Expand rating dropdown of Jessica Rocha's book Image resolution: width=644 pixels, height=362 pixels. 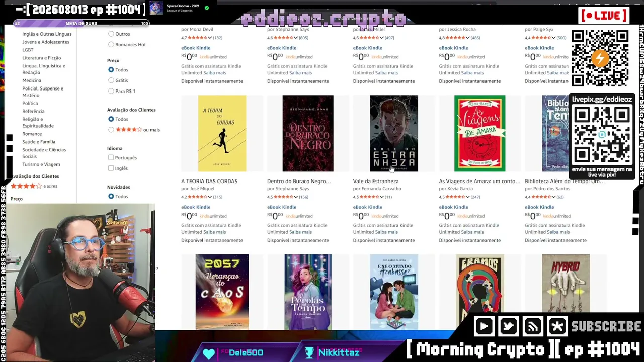point(467,38)
